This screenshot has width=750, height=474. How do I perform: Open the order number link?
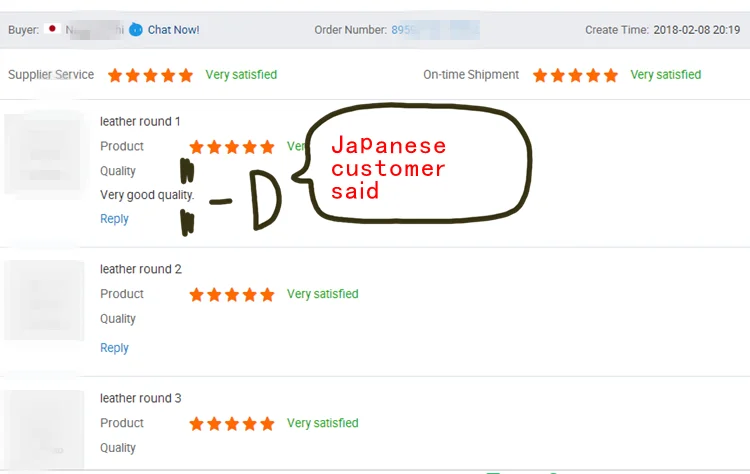(435, 30)
